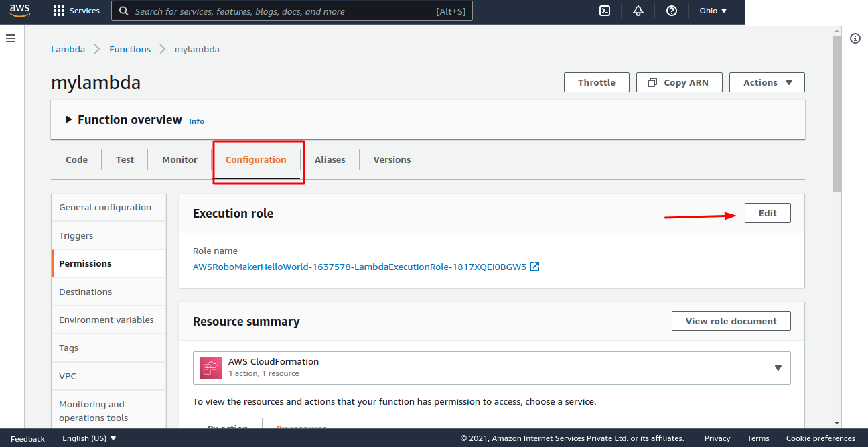This screenshot has width=868, height=447.
Task: Click the vertical page scrollbar
Action: [x=837, y=113]
